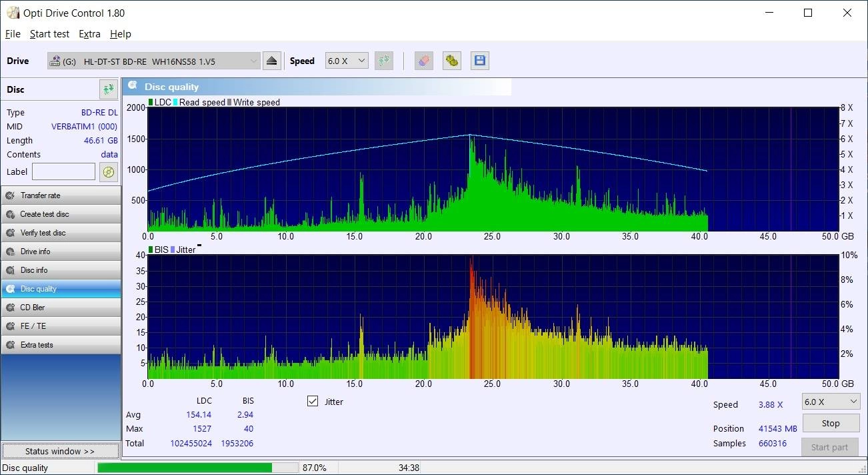Uncheck the Jitter checkbox
868x475 pixels.
click(x=313, y=401)
